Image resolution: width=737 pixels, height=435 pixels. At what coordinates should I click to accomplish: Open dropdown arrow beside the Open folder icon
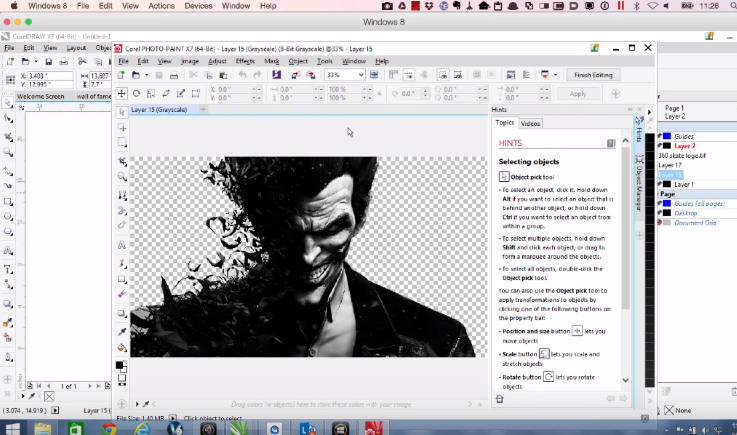coord(146,75)
